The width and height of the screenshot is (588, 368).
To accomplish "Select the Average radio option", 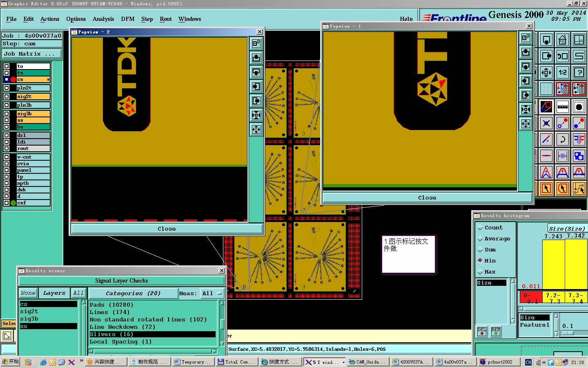I will [x=480, y=239].
